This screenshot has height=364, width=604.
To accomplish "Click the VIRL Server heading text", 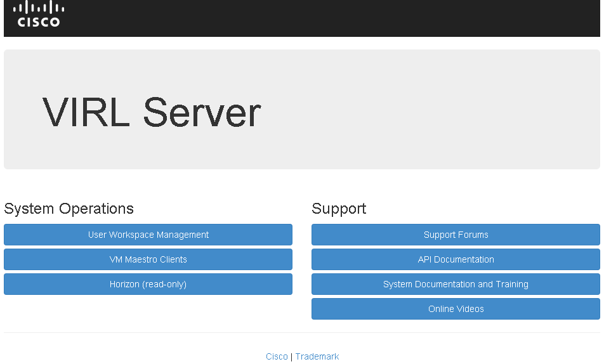I will pyautogui.click(x=152, y=112).
